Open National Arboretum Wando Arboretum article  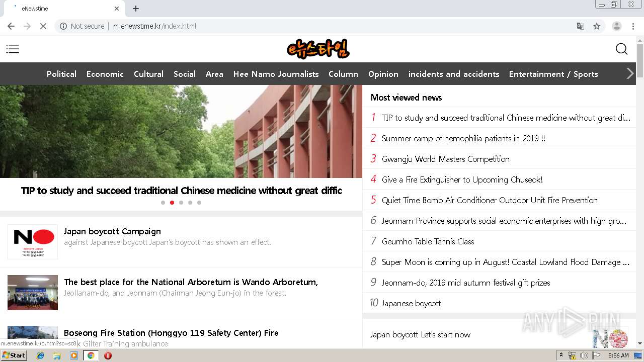pyautogui.click(x=191, y=282)
